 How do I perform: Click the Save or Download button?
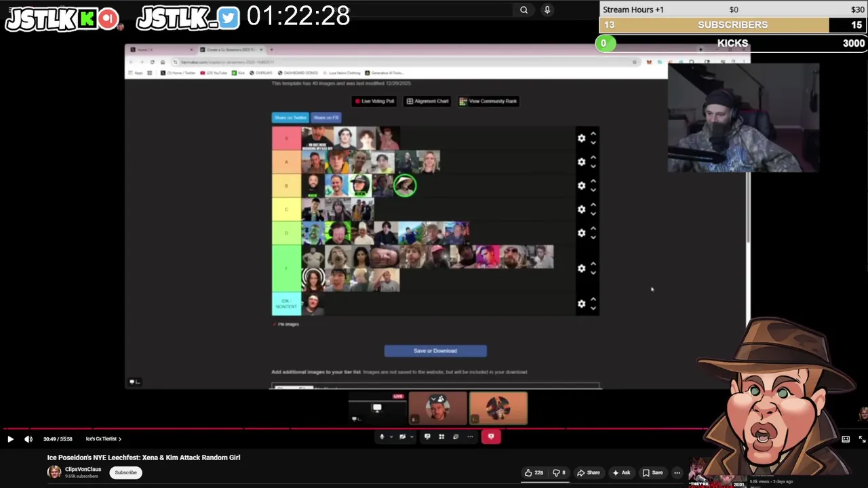[x=435, y=351]
